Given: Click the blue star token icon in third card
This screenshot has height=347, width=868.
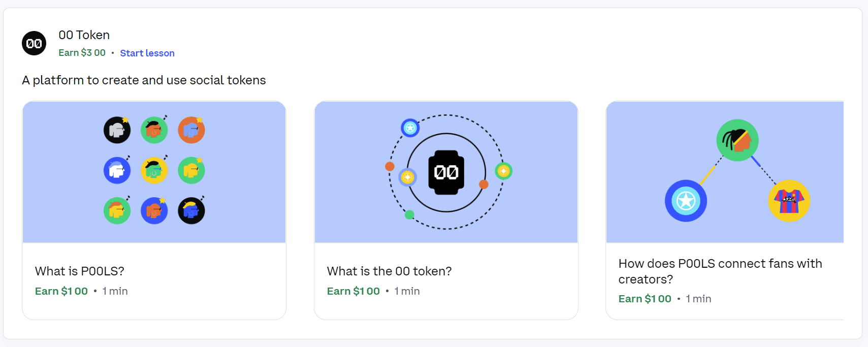Looking at the screenshot, I should click(686, 201).
